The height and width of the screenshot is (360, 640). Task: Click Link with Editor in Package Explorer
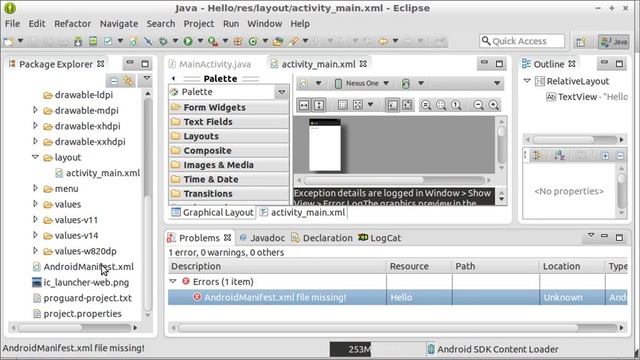129,81
